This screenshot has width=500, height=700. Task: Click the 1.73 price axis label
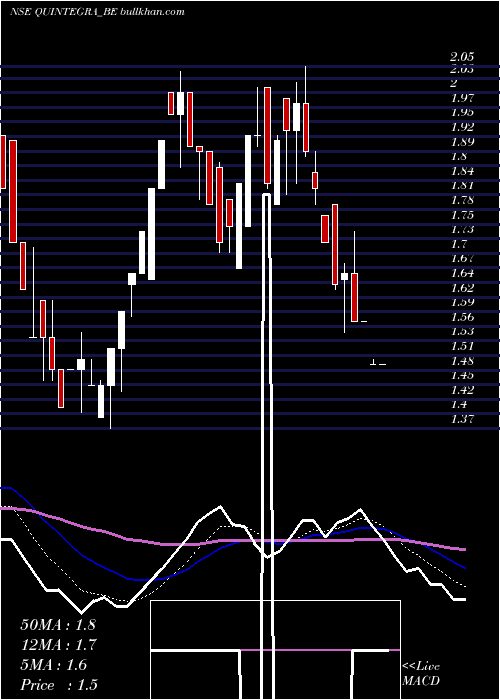tap(462, 229)
